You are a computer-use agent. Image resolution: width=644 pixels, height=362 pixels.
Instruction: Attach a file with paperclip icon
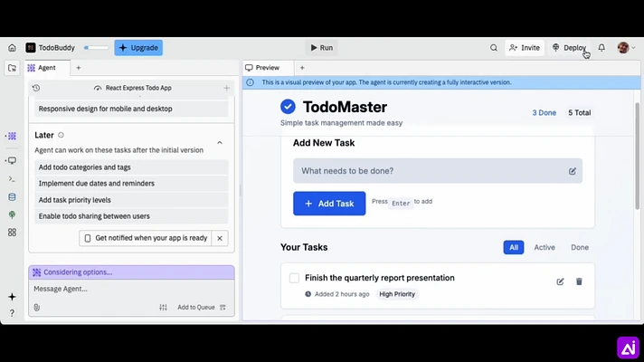36,308
